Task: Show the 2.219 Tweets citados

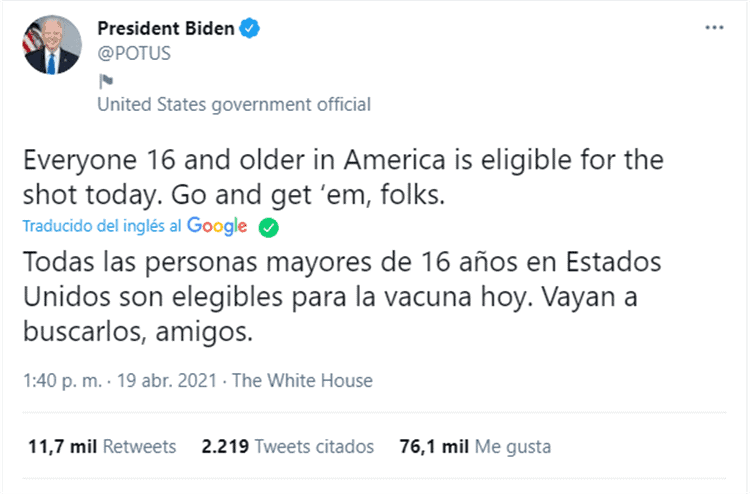Action: 287,446
